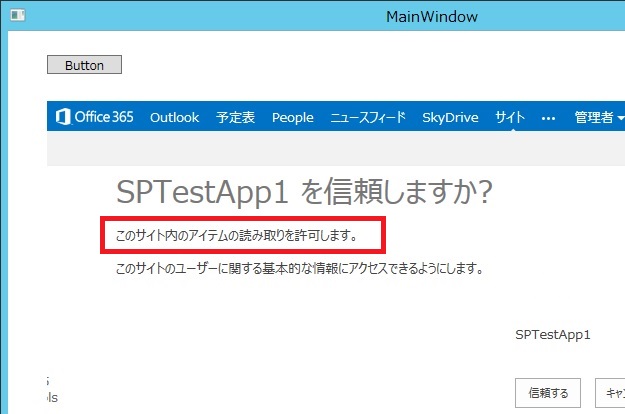Image resolution: width=625 pixels, height=414 pixels.
Task: Open the ellipsis more-options menu
Action: [548, 118]
